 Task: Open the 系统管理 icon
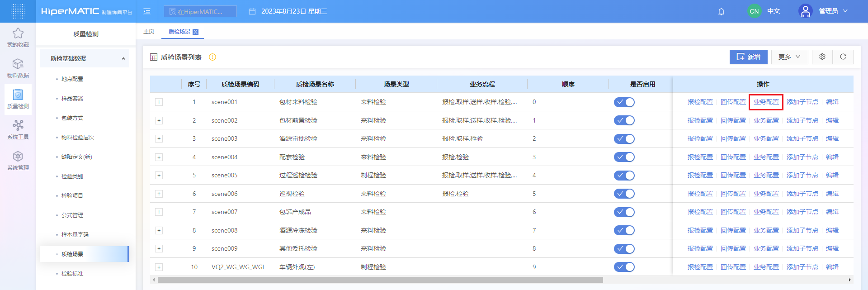[x=18, y=156]
